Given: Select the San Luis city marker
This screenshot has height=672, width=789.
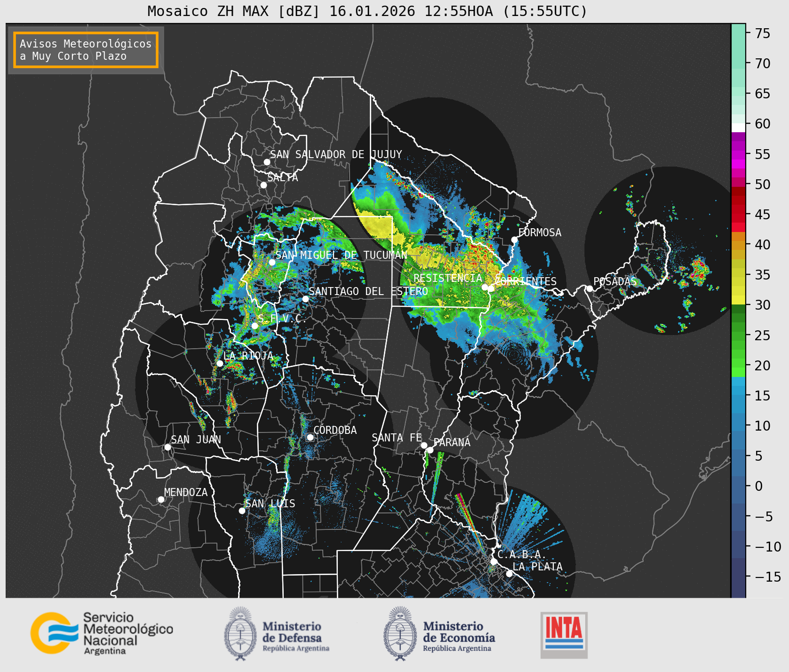Looking at the screenshot, I should [242, 511].
